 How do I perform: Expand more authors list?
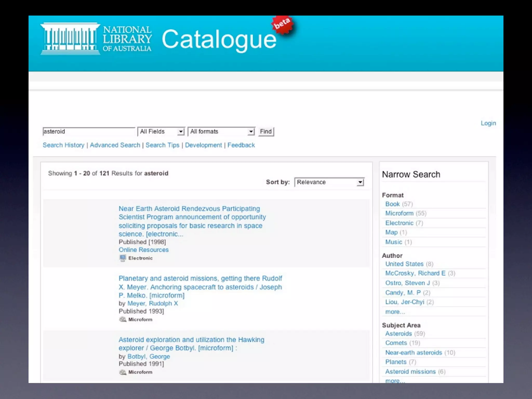pyautogui.click(x=395, y=312)
